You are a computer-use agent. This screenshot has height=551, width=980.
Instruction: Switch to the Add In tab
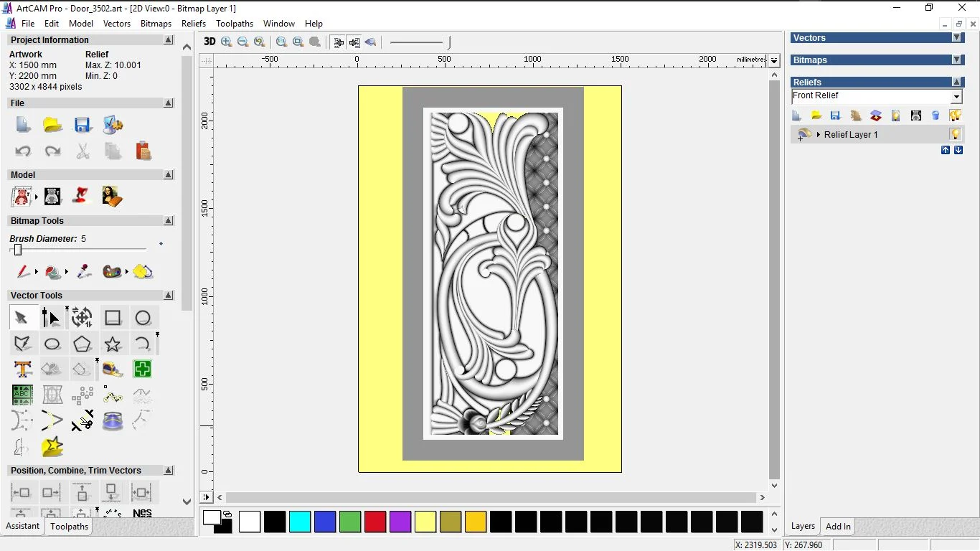coord(837,526)
